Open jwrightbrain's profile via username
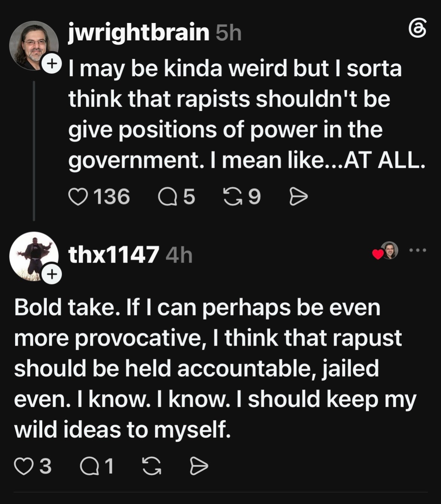 [139, 32]
